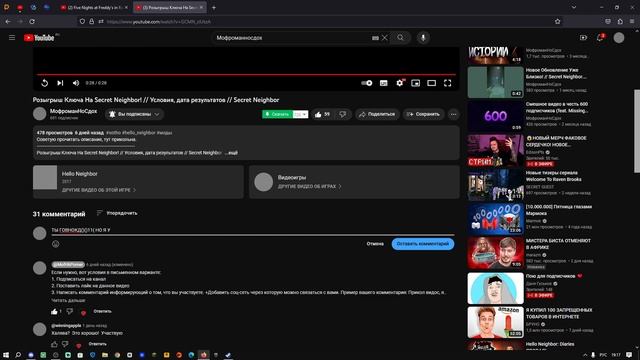Image resolution: width=640 pixels, height=360 pixels.
Task: Open the create video menu
Action: pos(583,38)
